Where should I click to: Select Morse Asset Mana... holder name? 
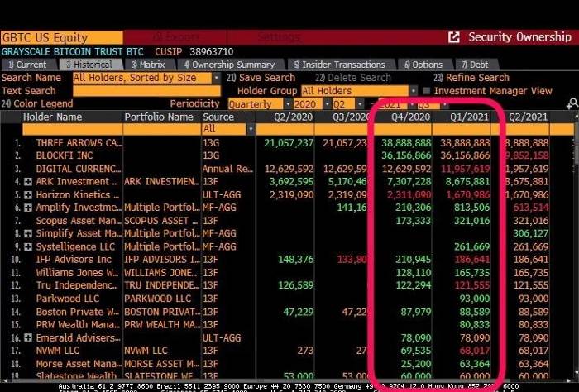click(x=79, y=364)
